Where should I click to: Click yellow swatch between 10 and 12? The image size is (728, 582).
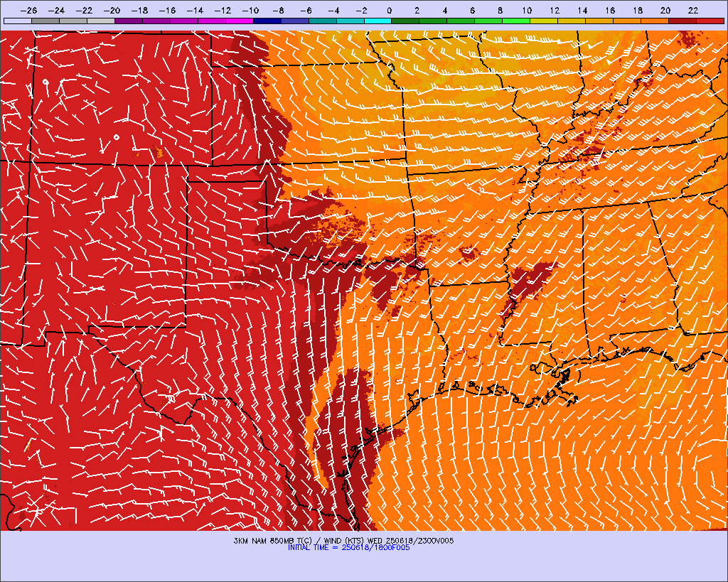click(544, 21)
